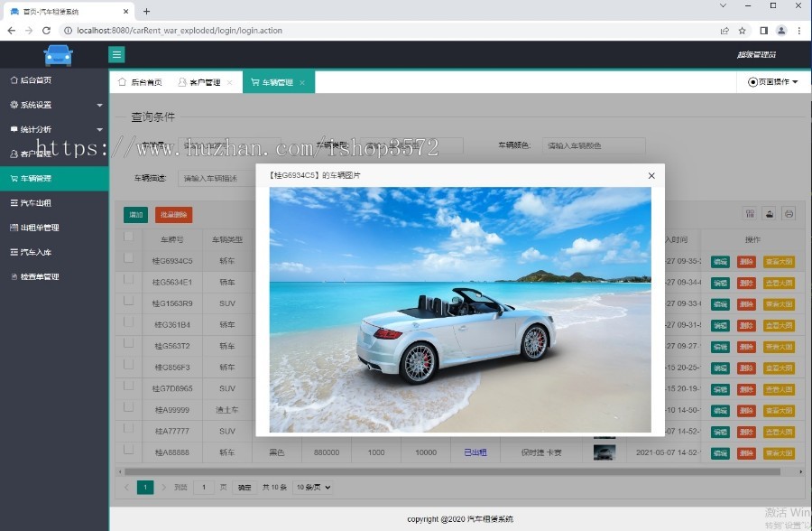Click the green 增加 button

(x=135, y=215)
